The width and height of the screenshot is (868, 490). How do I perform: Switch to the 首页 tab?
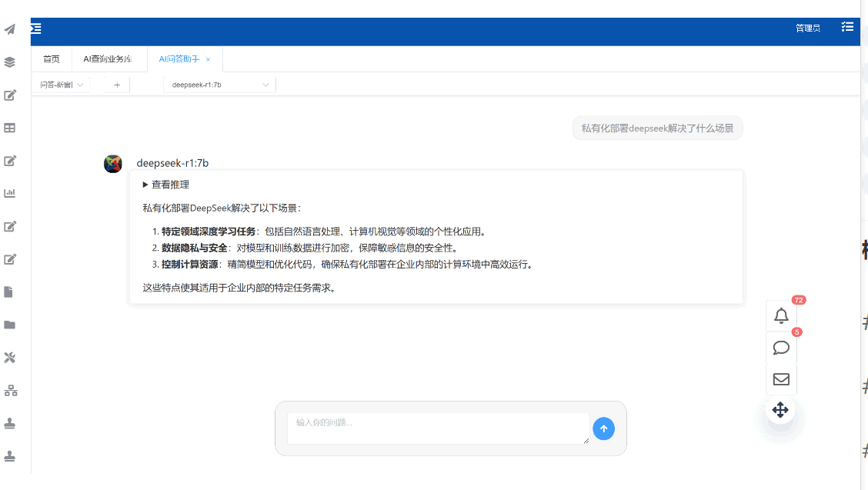[x=50, y=58]
